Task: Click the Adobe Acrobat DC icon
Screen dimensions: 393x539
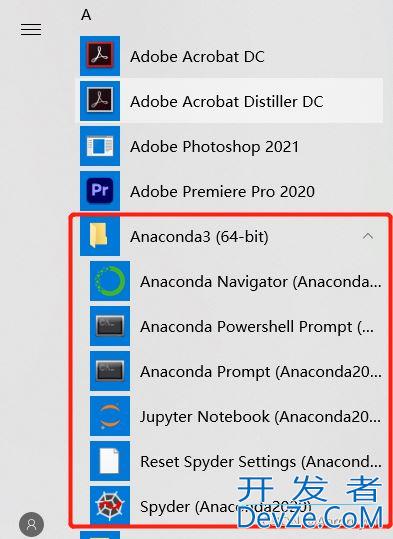Action: [100, 56]
